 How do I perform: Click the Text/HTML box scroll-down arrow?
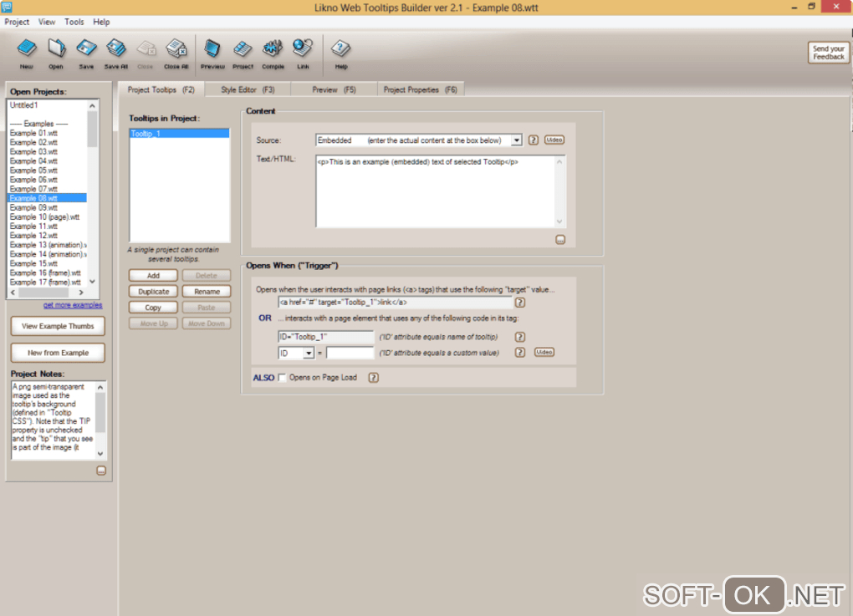pos(559,221)
